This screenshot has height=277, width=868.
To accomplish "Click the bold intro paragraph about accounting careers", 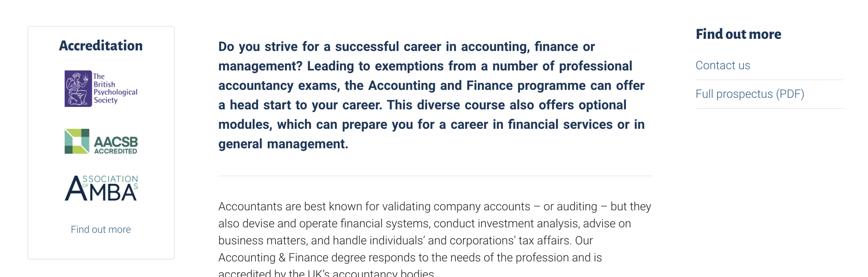I will (x=431, y=95).
